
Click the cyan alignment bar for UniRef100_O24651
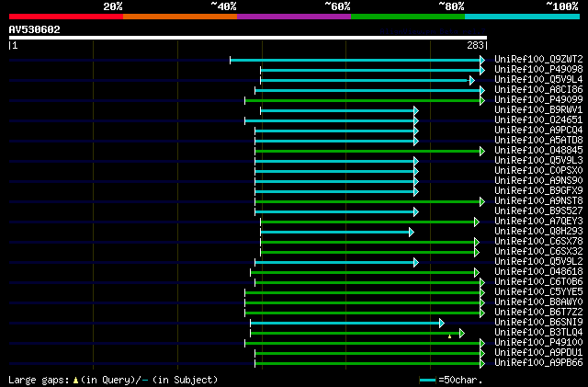[x=332, y=120]
